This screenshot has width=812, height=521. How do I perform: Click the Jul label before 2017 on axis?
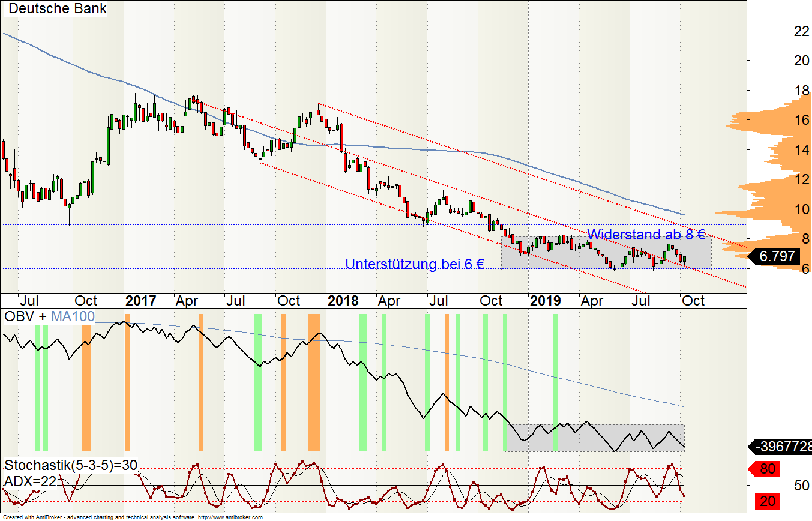click(29, 300)
